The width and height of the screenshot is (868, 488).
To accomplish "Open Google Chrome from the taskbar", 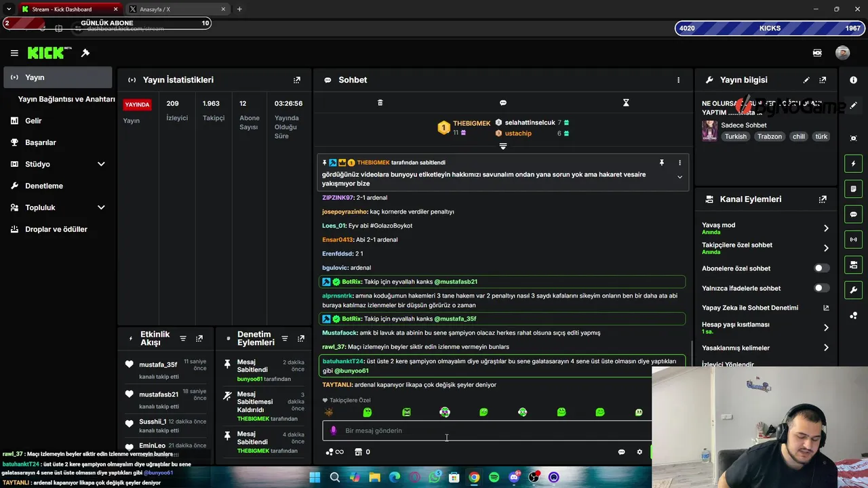I will click(x=474, y=477).
